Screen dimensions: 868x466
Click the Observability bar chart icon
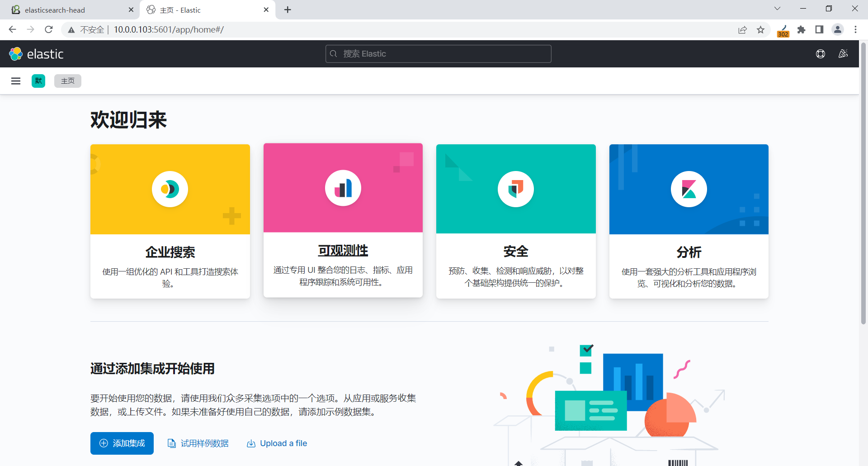(x=343, y=188)
